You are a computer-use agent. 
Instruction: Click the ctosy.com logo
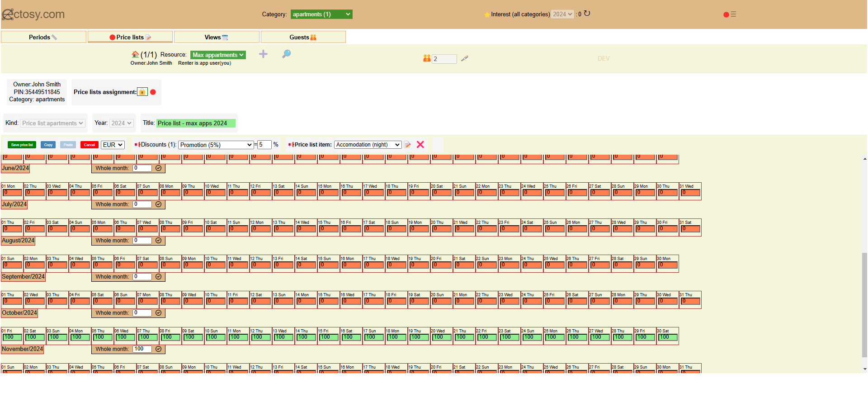pos(33,14)
